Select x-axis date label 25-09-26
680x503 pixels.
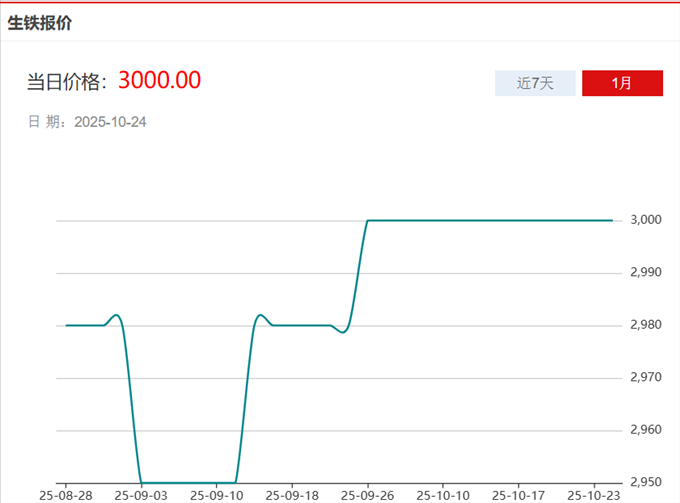click(x=367, y=495)
